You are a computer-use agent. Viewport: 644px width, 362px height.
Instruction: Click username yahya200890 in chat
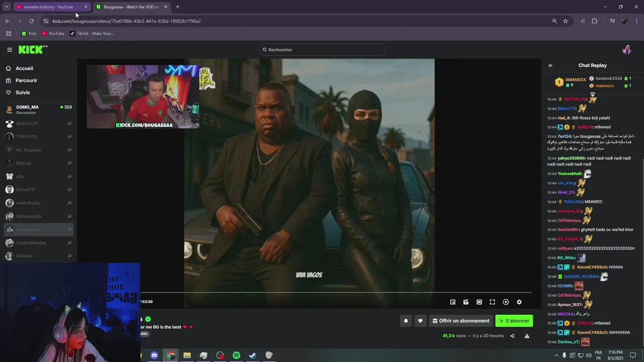[572, 158]
